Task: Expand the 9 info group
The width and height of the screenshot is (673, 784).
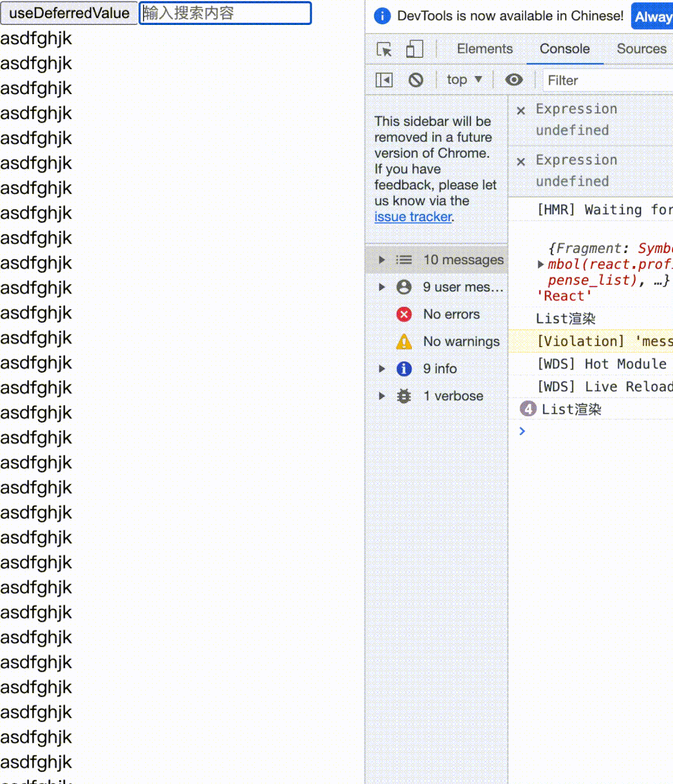Action: pos(382,369)
